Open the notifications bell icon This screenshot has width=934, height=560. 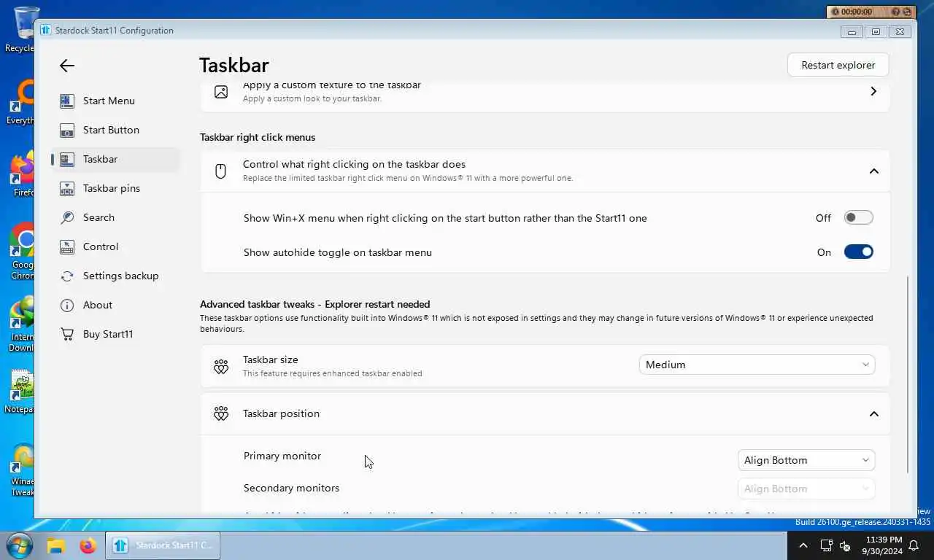click(x=914, y=545)
